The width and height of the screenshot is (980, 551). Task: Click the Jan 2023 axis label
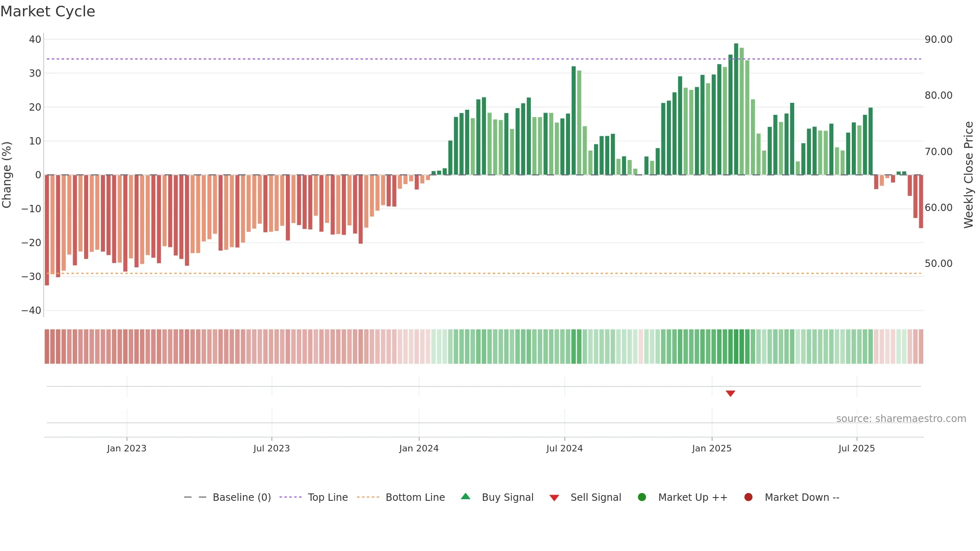(x=127, y=448)
